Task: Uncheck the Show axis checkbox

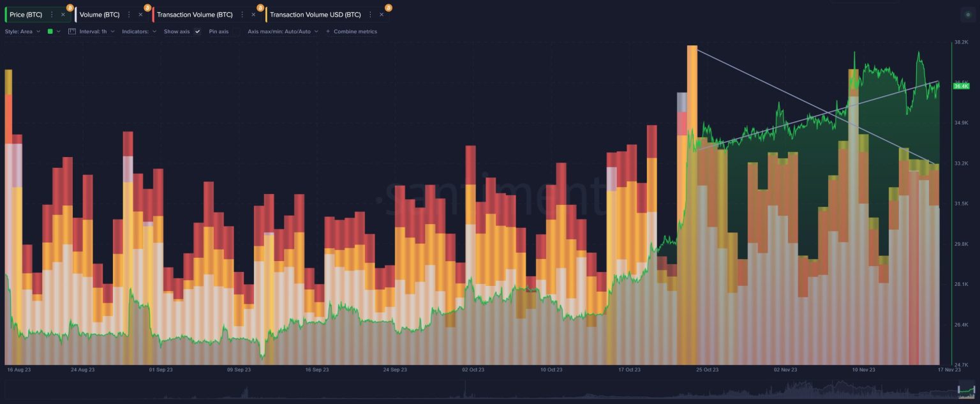Action: [197, 31]
